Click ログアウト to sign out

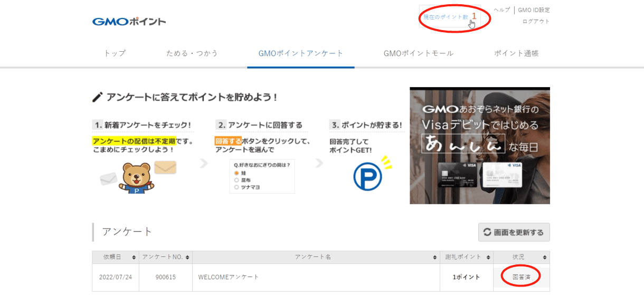tap(536, 22)
